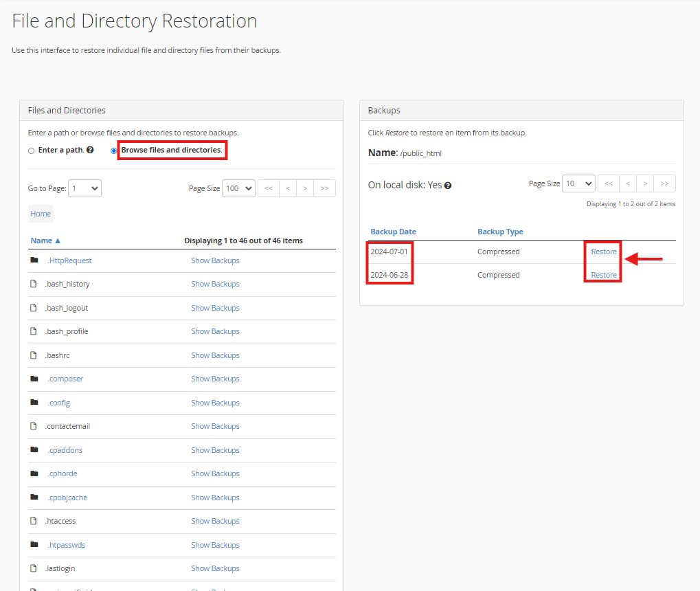Open the .cpobjcache folder link
The image size is (700, 591).
67,497
